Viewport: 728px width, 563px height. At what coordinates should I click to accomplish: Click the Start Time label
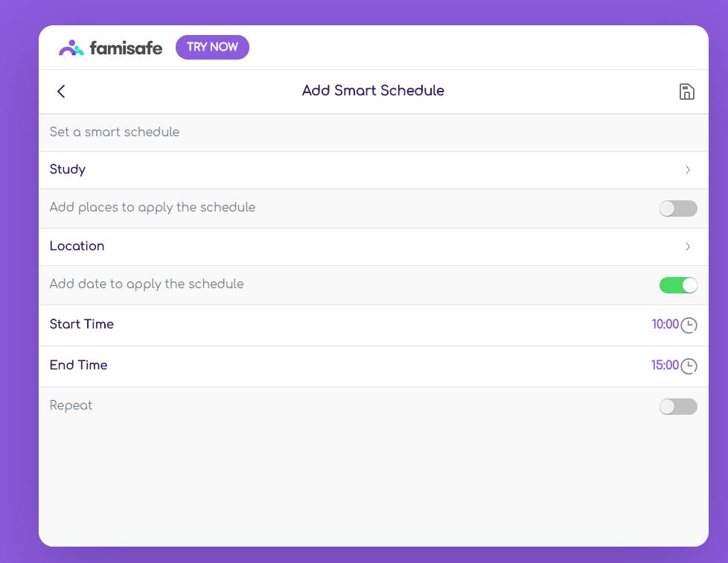click(x=82, y=325)
